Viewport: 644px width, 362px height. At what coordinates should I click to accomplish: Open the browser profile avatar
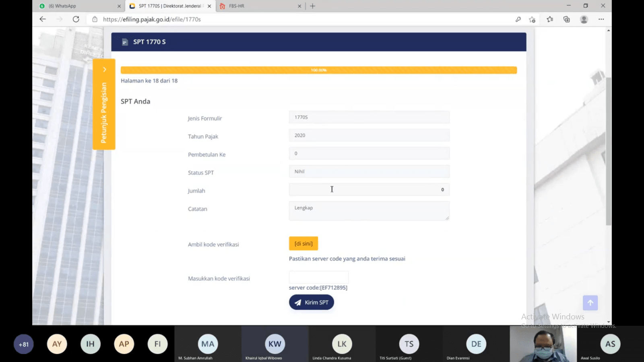(584, 19)
